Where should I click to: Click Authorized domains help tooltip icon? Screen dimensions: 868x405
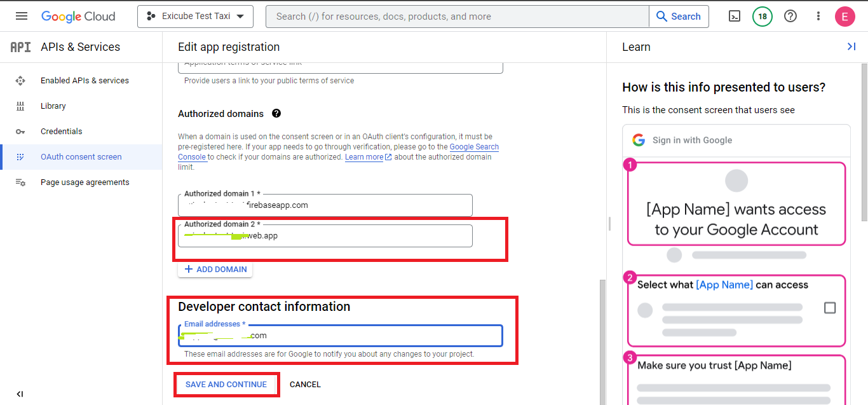[x=276, y=114]
